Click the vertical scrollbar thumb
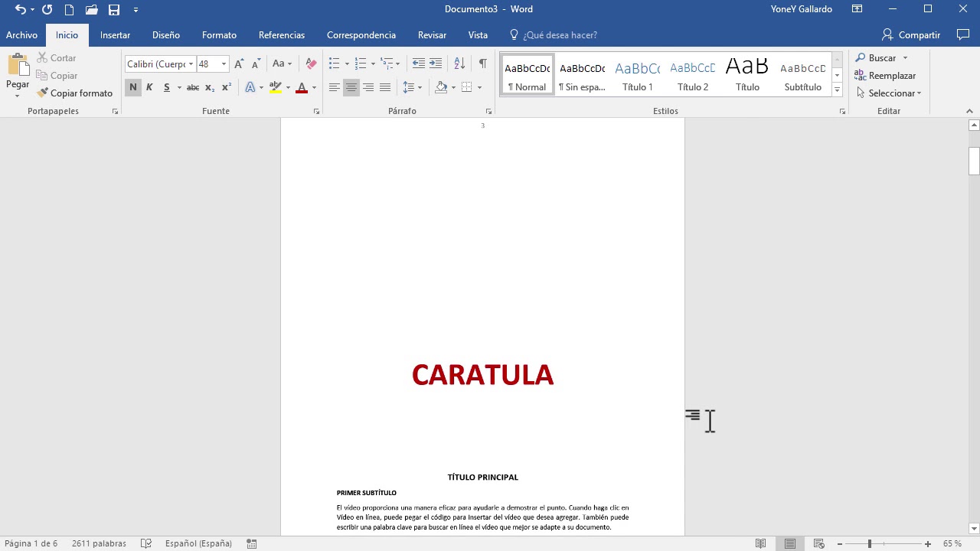 point(974,161)
